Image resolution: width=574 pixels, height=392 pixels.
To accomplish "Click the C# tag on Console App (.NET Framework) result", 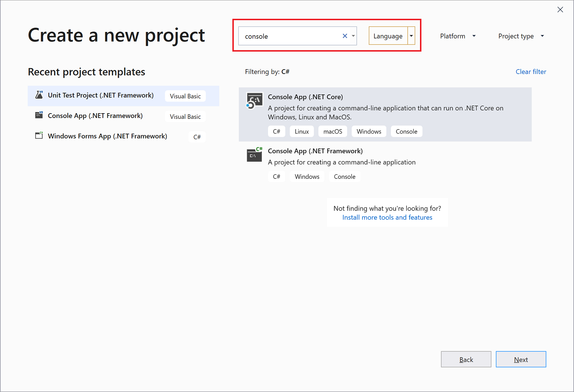I will point(276,177).
